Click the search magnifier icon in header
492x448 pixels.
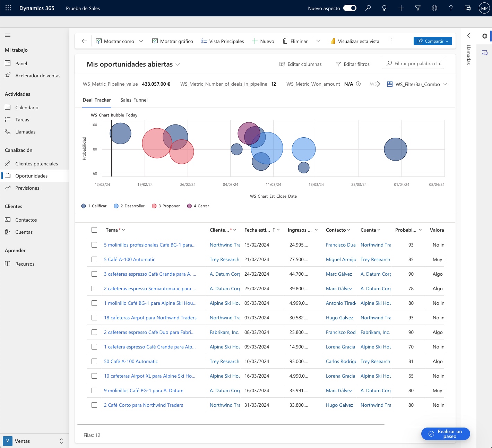pos(368,8)
